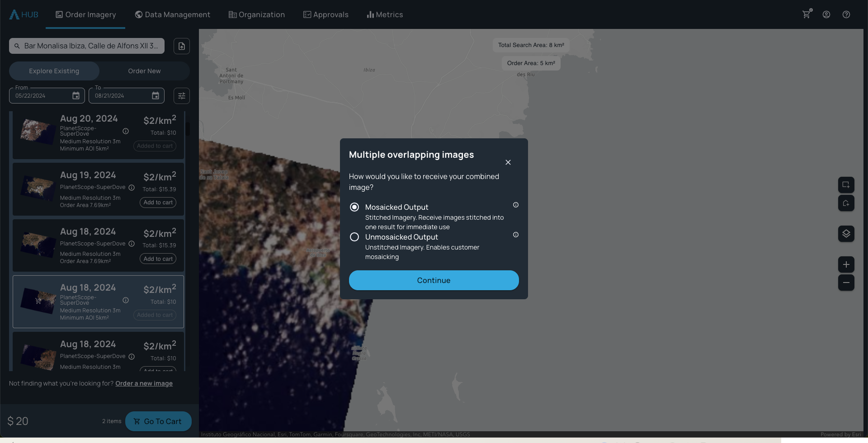Screen dimensions: 868x443
Task: Click the zoom out button on the map
Action: coord(846,283)
